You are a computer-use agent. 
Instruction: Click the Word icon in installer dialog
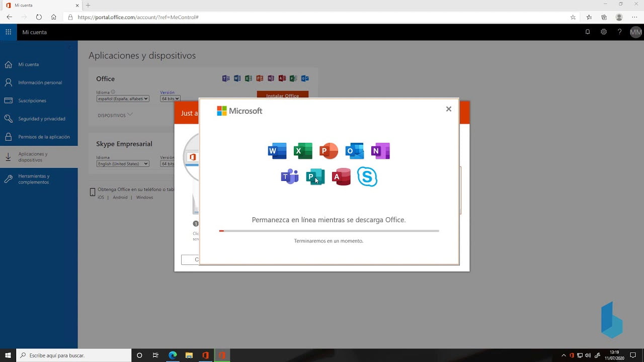click(277, 151)
